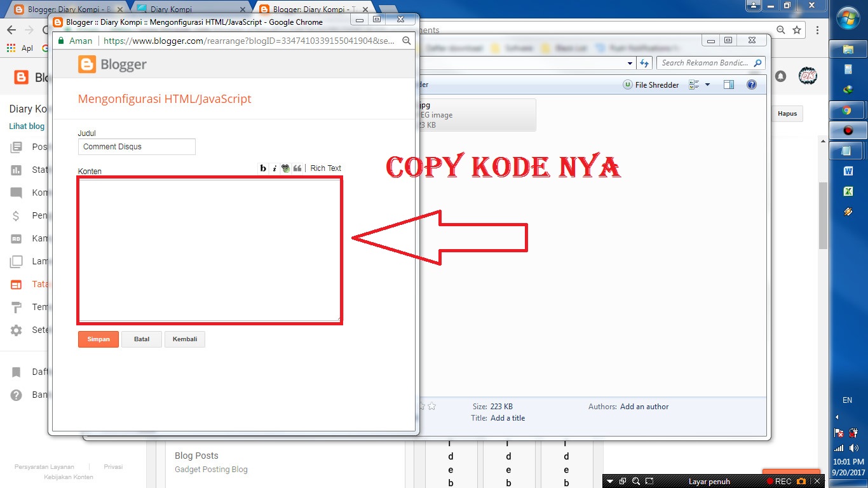868x488 pixels.
Task: Open the DK profile avatar
Action: pyautogui.click(x=808, y=76)
